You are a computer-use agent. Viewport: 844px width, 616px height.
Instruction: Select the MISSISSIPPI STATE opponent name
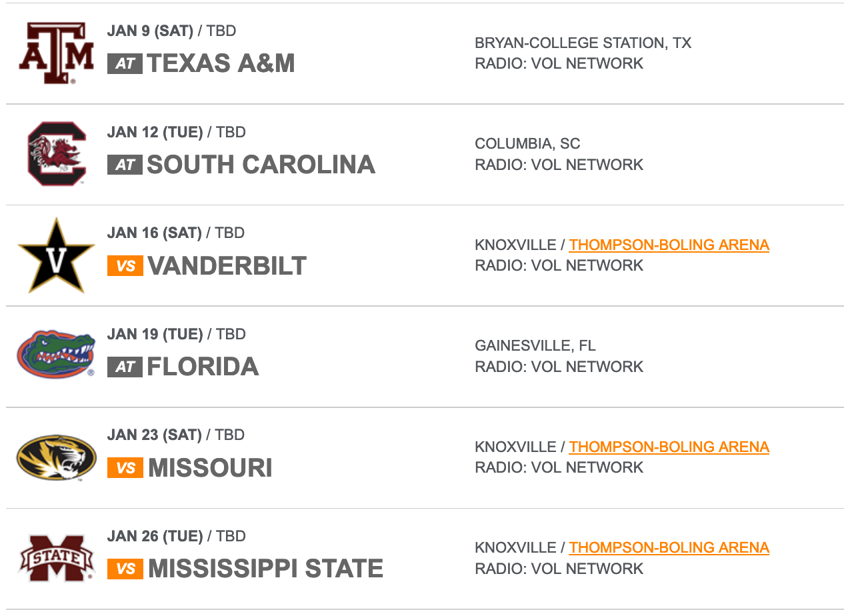click(265, 569)
